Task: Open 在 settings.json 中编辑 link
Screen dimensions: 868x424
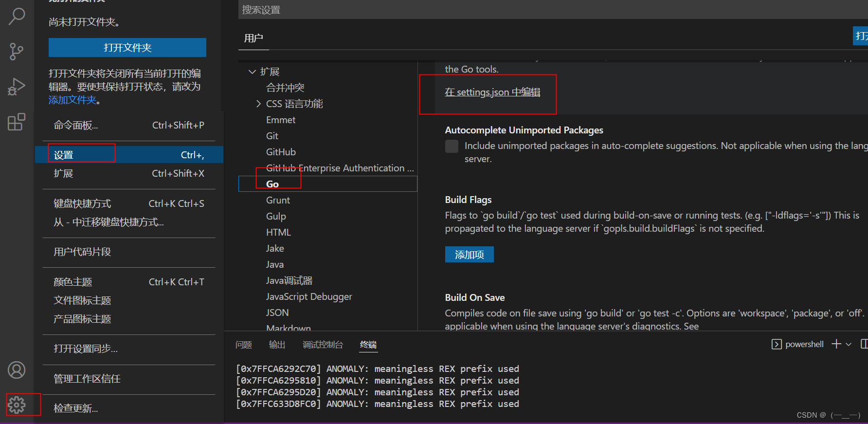Action: (x=492, y=92)
